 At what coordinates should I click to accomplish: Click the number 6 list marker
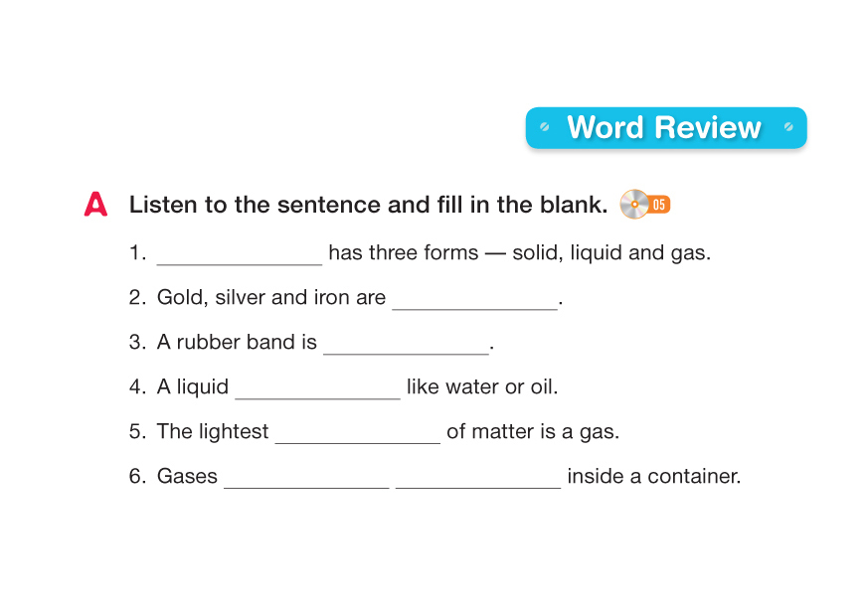coord(137,477)
